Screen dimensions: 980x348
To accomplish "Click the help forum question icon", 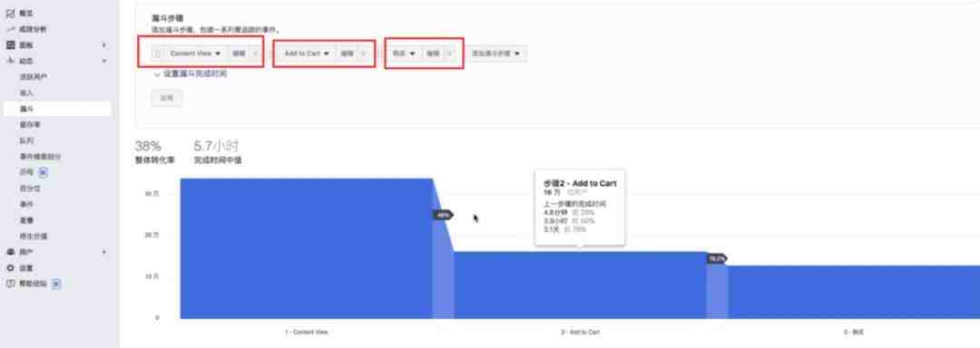I will coord(11,284).
